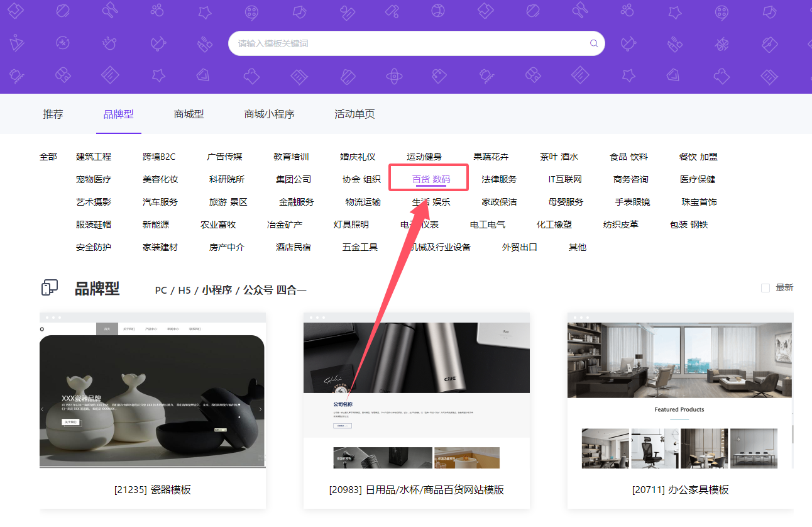Open the 房产中介 category
The image size is (812, 527).
pyautogui.click(x=227, y=247)
